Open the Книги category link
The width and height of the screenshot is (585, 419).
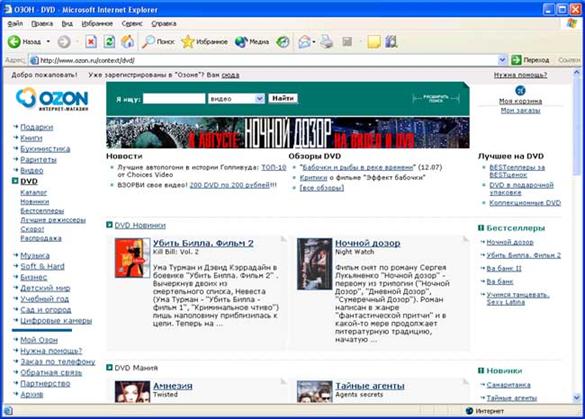click(31, 138)
